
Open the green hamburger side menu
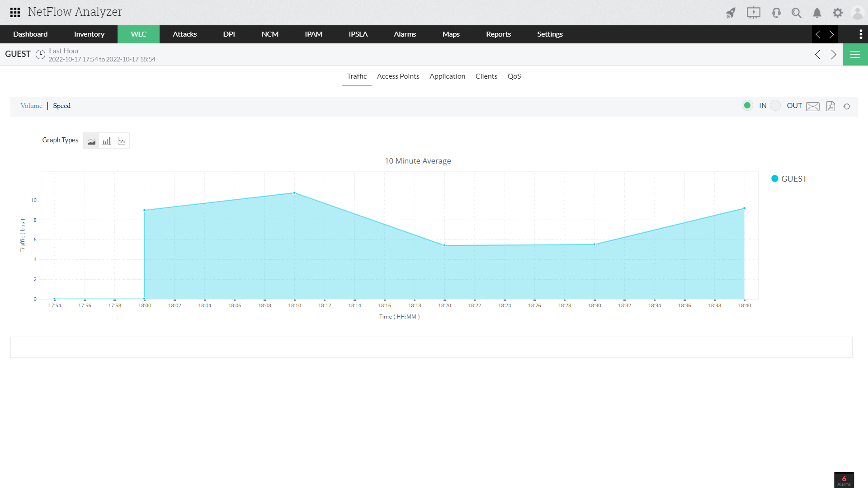pos(855,55)
